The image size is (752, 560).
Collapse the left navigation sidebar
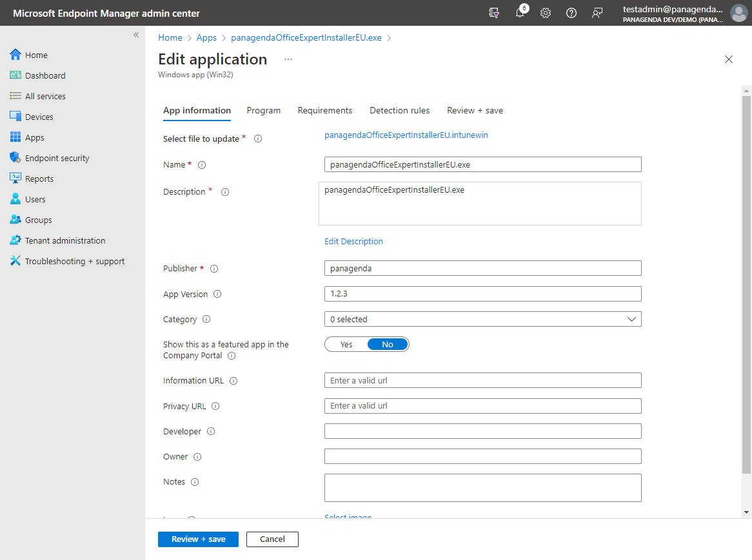point(136,35)
